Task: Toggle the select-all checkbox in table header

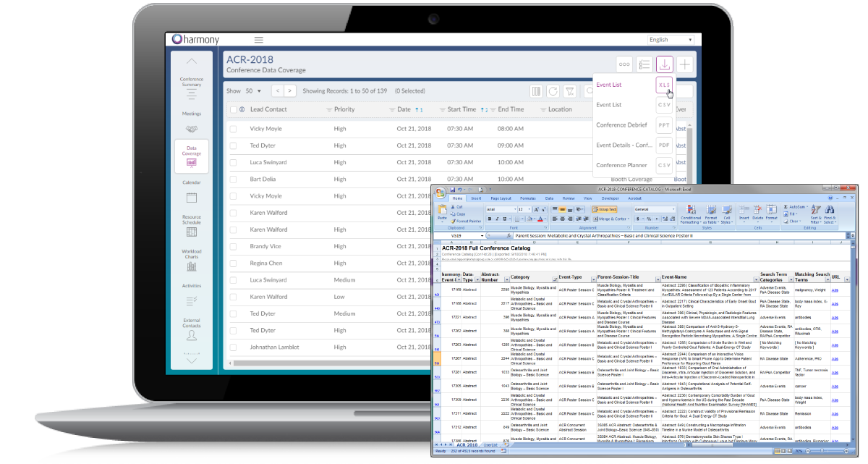Action: tap(233, 110)
